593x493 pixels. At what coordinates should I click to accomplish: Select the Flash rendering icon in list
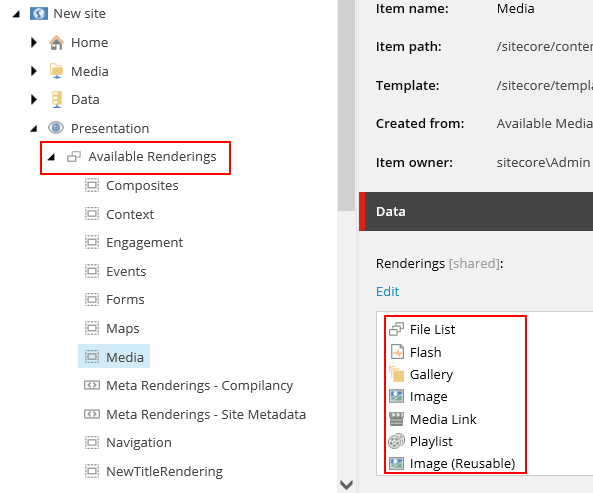tap(397, 352)
